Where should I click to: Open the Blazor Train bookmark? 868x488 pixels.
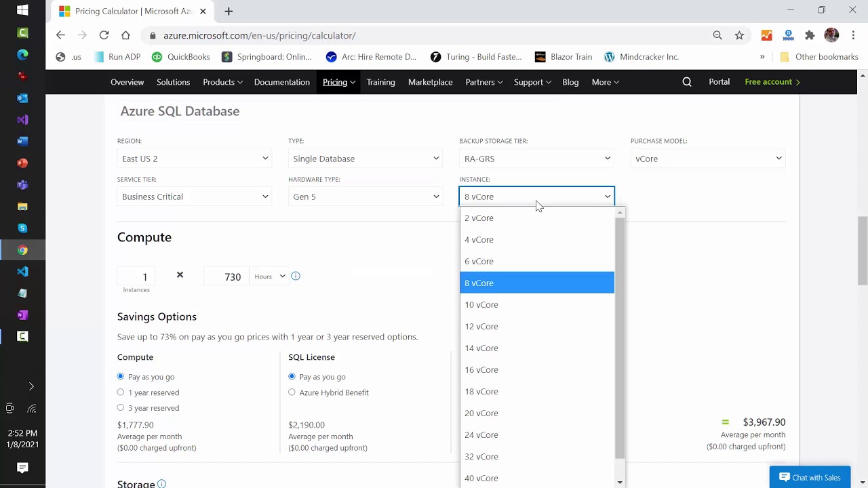(564, 57)
